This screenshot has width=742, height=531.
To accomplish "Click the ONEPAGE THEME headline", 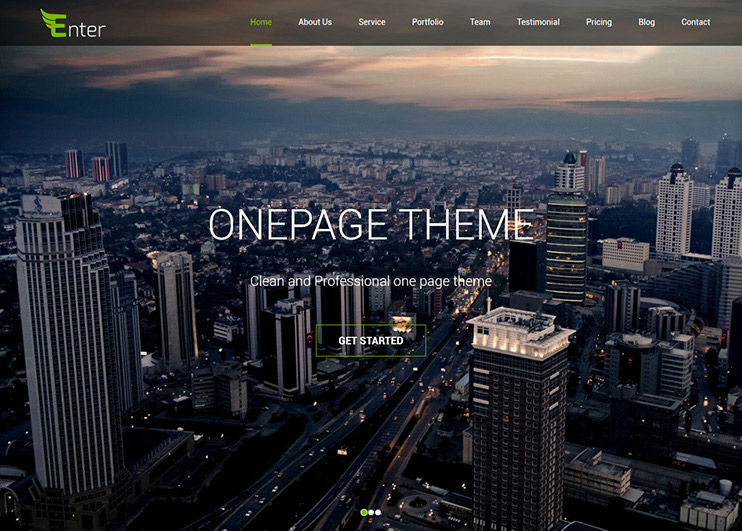I will (x=371, y=224).
